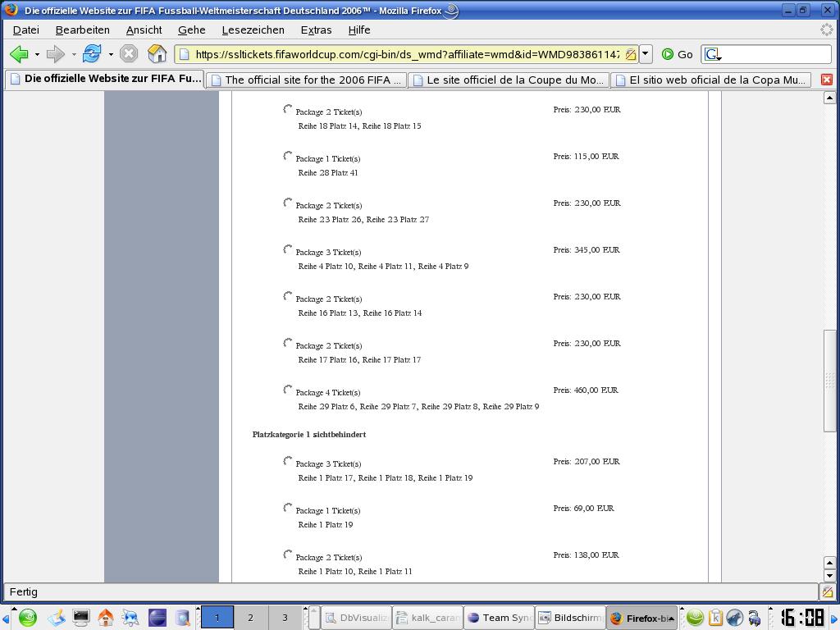The height and width of the screenshot is (630, 840).
Task: Close the current tab with red X
Action: (x=826, y=80)
